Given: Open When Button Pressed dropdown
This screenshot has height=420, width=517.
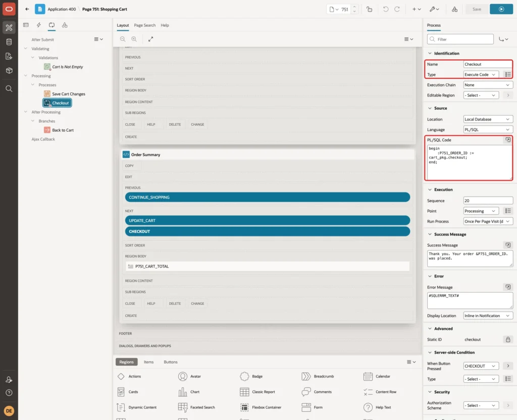Looking at the screenshot, I should (481, 366).
